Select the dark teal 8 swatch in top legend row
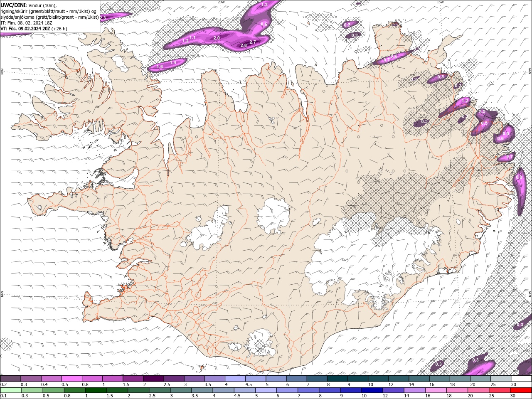The height and width of the screenshot is (399, 532). (337, 379)
